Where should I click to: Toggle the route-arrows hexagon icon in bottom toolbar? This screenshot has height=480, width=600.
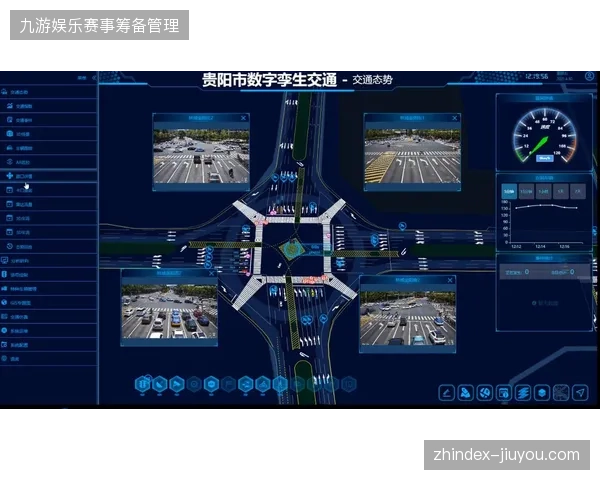(246, 384)
